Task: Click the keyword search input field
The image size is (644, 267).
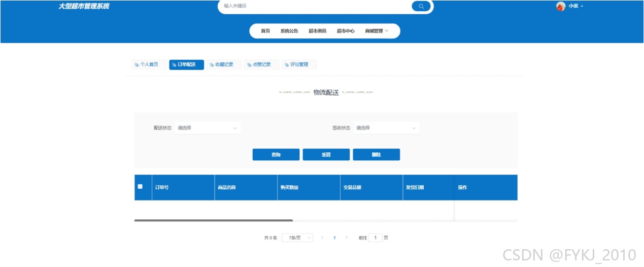Action: coord(315,6)
